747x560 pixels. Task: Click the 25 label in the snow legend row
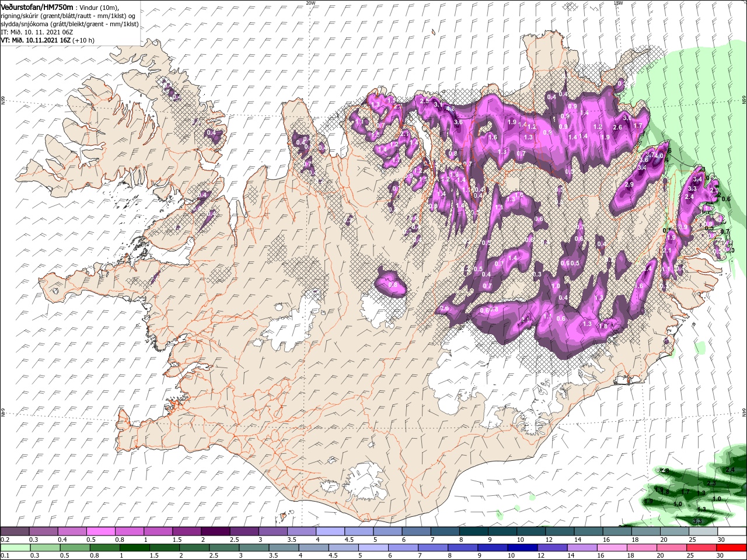[x=693, y=539]
